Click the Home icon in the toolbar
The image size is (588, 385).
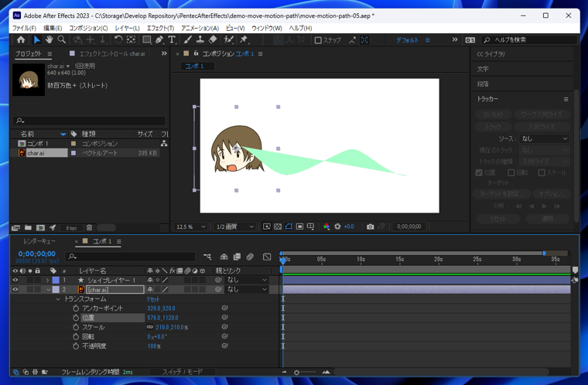(21, 40)
